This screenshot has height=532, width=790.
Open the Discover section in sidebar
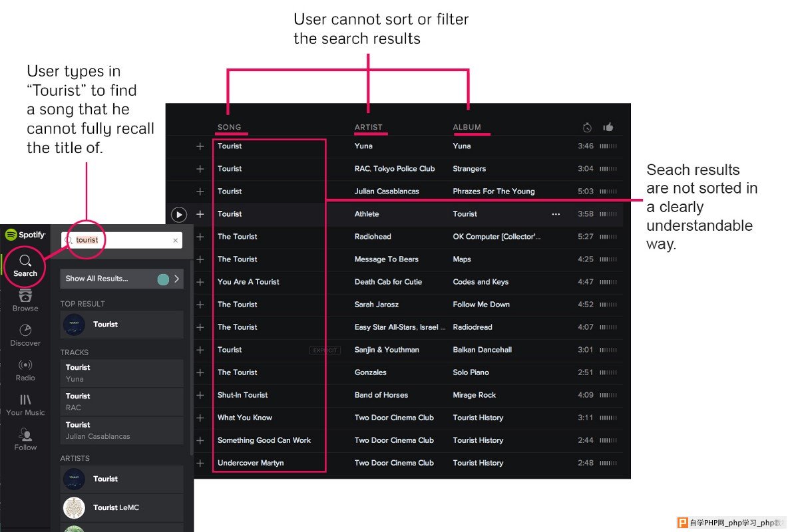[x=25, y=335]
